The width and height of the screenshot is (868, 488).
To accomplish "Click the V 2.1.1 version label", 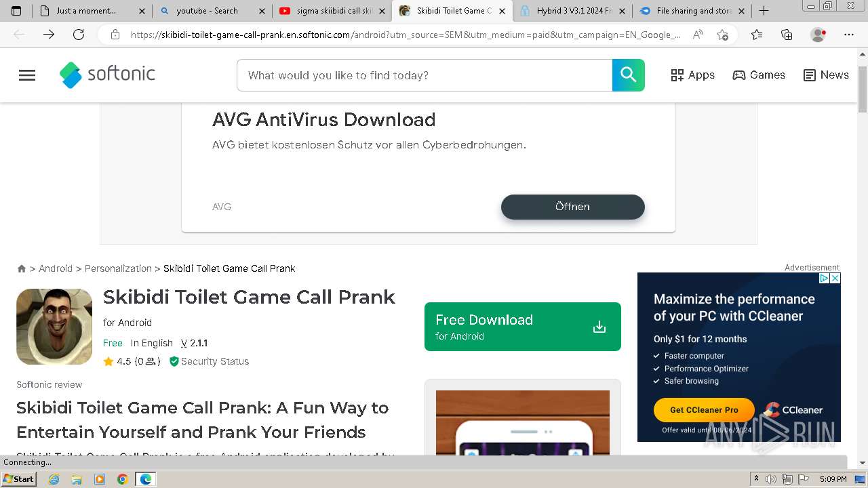I will tap(194, 343).
